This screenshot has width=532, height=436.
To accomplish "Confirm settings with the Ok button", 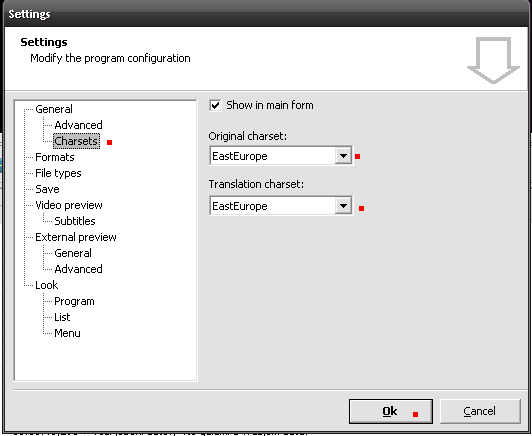I will (x=391, y=411).
